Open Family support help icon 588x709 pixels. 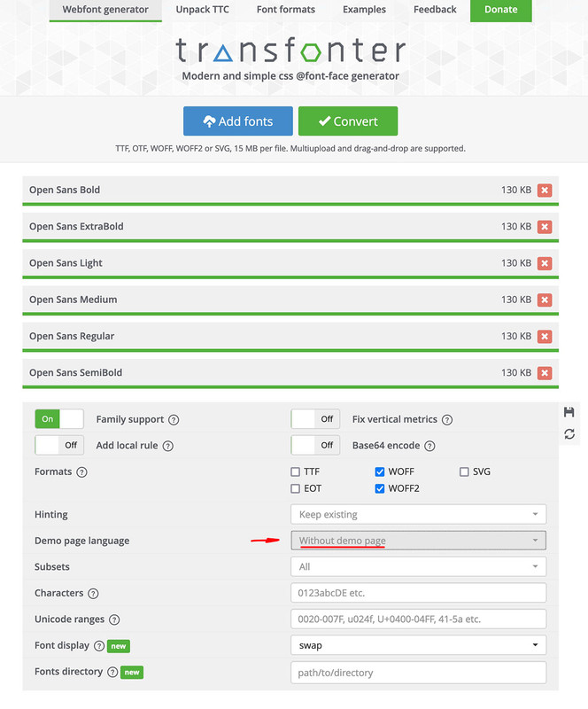click(x=174, y=420)
